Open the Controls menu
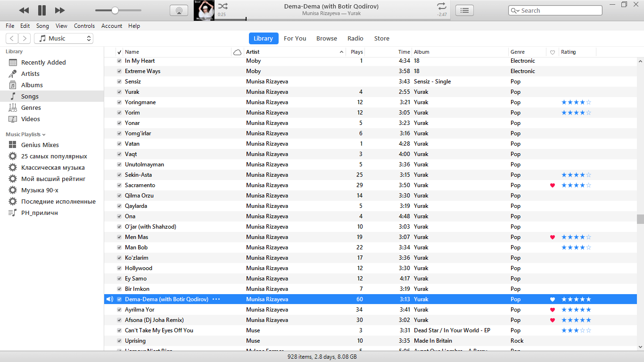 84,26
